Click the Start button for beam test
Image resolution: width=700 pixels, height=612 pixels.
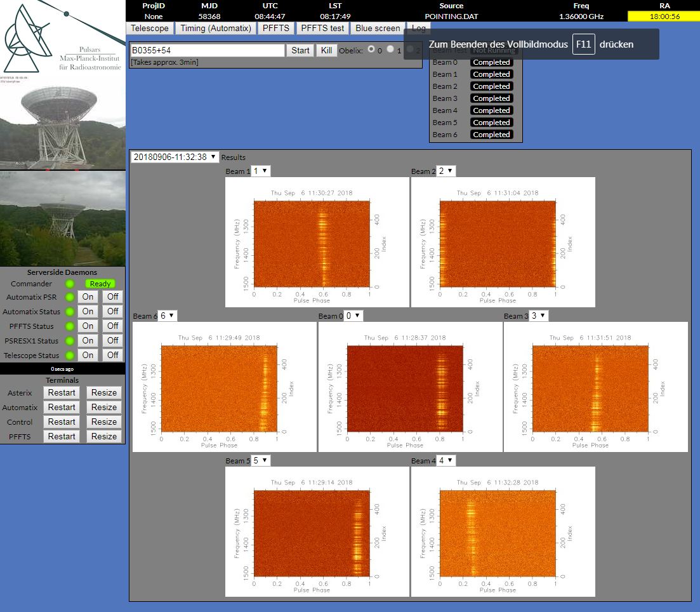tap(300, 51)
